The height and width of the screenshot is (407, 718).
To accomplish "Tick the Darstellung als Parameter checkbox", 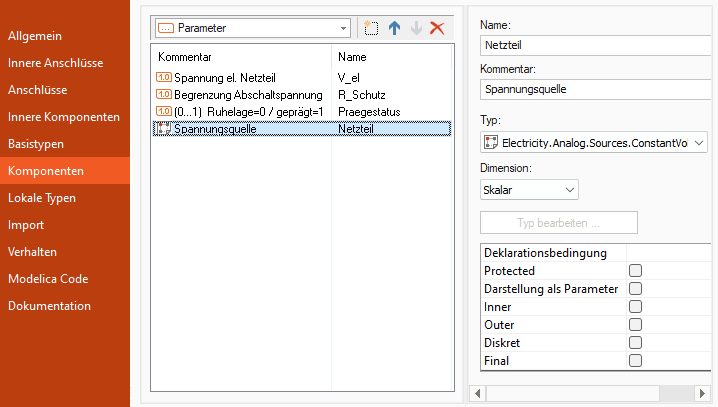I will 635,289.
